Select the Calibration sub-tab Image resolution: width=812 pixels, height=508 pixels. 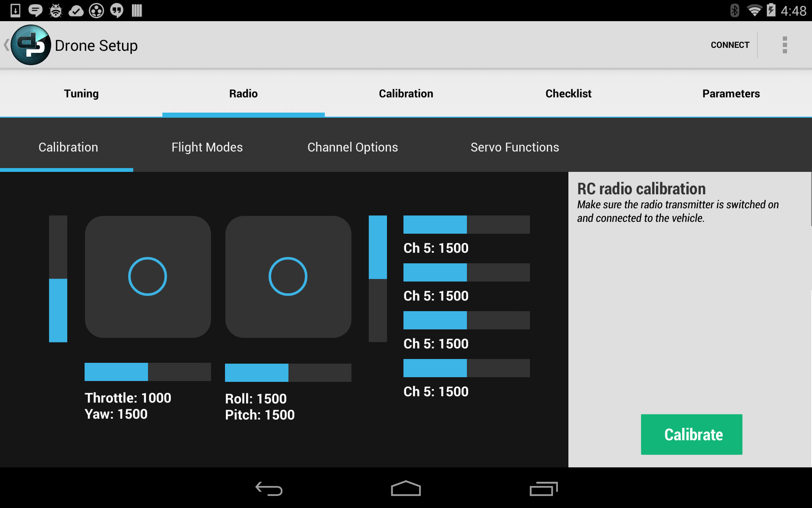pyautogui.click(x=68, y=147)
